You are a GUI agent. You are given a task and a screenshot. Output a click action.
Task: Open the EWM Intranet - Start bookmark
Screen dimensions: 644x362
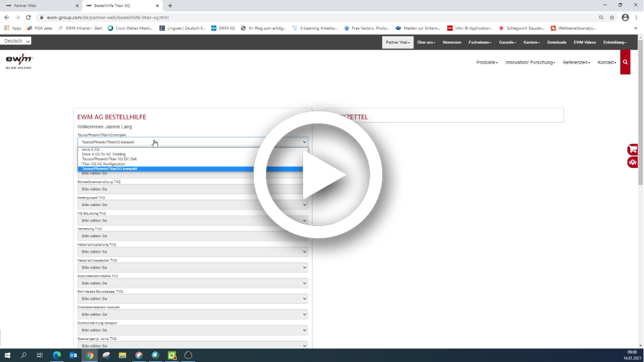coord(80,28)
